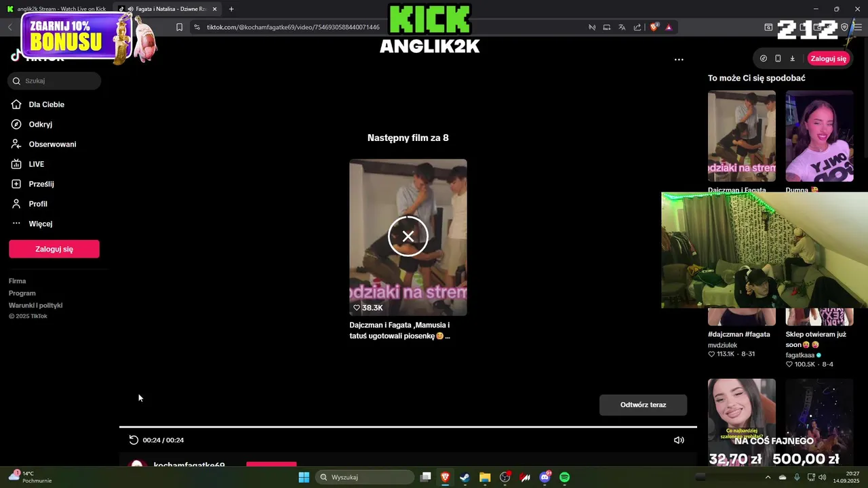Click the Brave Rewards triangle icon
868x488 pixels.
pyautogui.click(x=669, y=27)
